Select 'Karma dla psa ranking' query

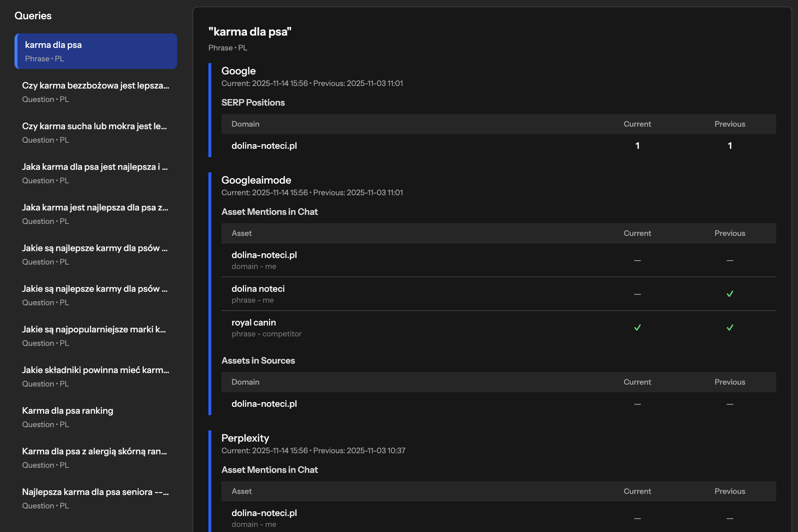tap(95, 417)
